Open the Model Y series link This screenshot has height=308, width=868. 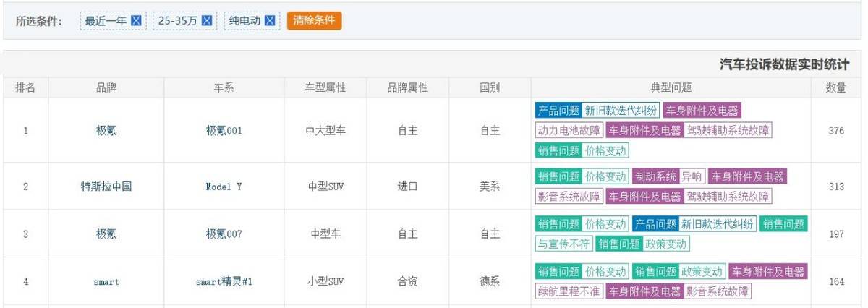[x=224, y=186]
